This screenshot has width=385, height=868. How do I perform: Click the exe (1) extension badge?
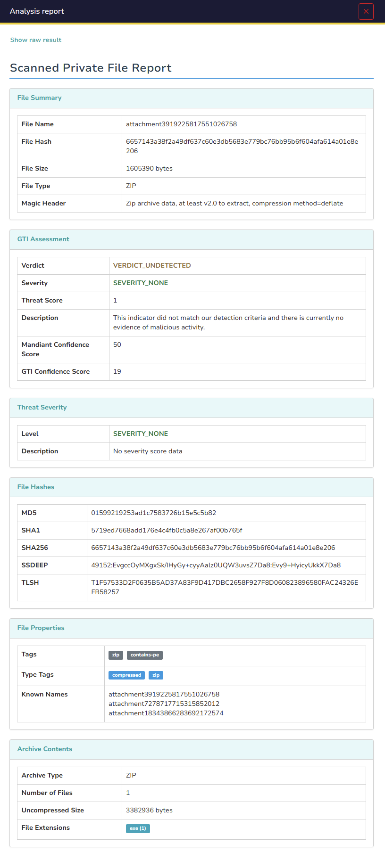138,828
